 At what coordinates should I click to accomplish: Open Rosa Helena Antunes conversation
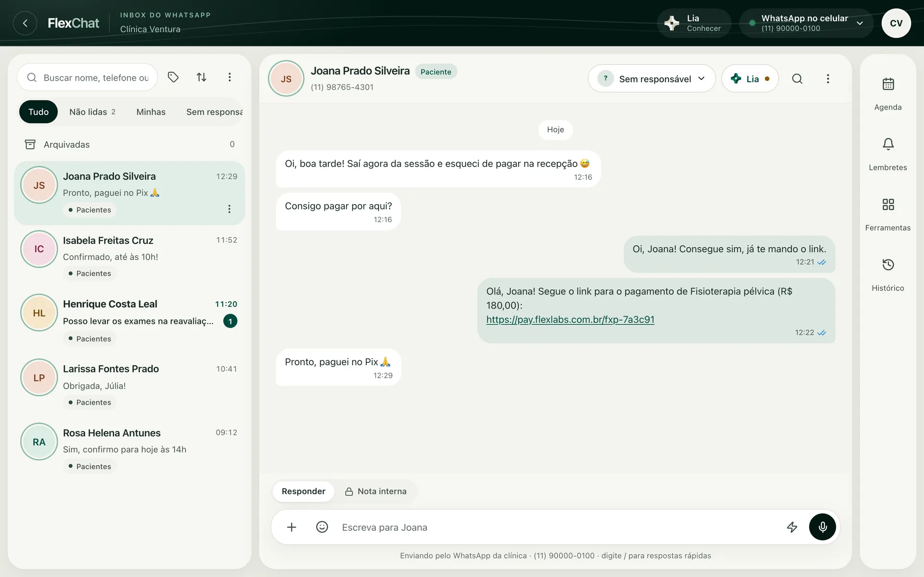(129, 449)
